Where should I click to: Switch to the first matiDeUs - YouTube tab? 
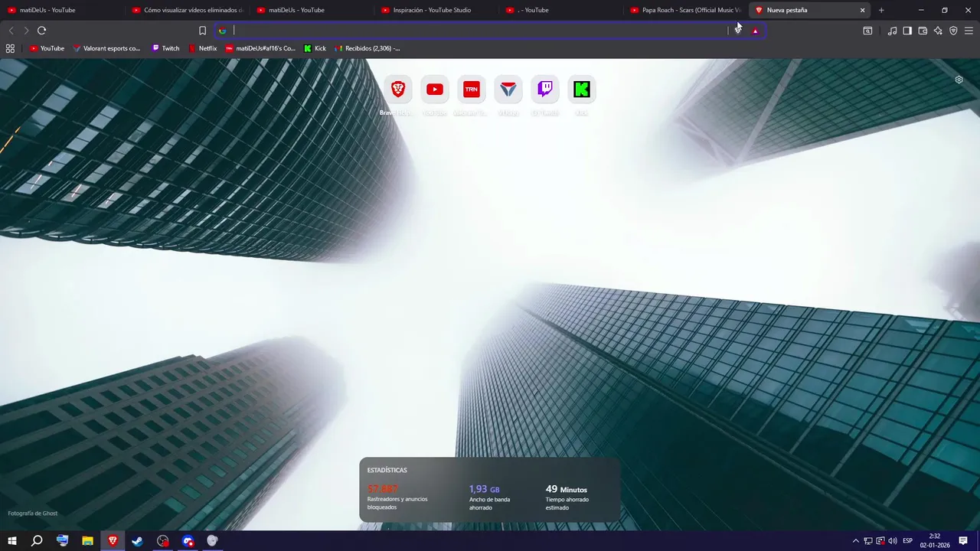63,10
